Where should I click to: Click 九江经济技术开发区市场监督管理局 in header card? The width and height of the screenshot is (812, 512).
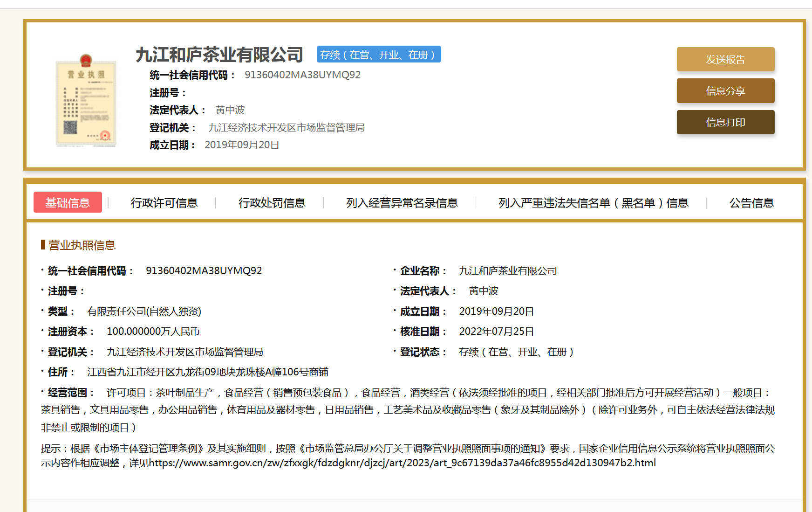click(x=287, y=128)
